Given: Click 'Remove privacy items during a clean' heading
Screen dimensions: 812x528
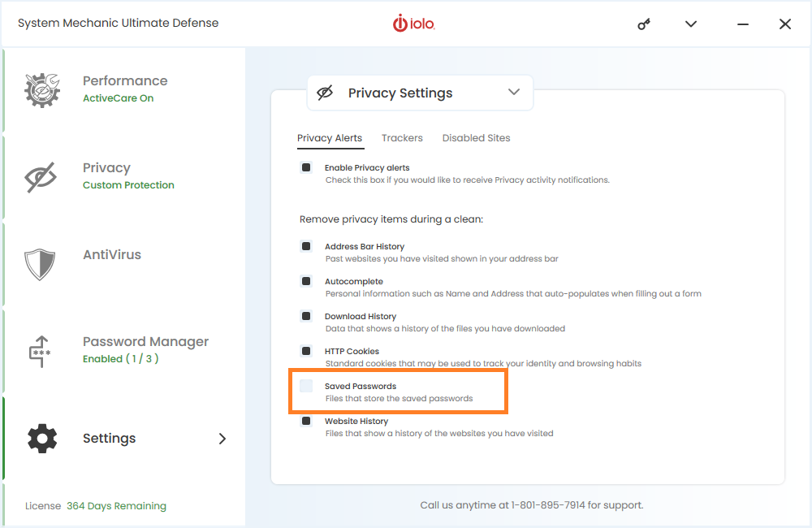Looking at the screenshot, I should [391, 219].
